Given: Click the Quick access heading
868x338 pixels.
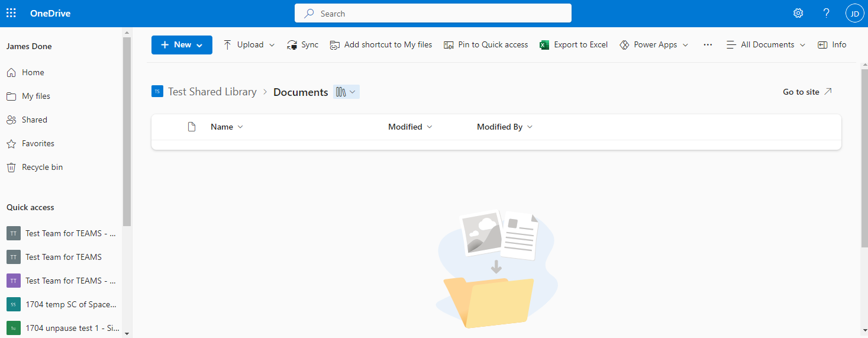Looking at the screenshot, I should coord(30,207).
